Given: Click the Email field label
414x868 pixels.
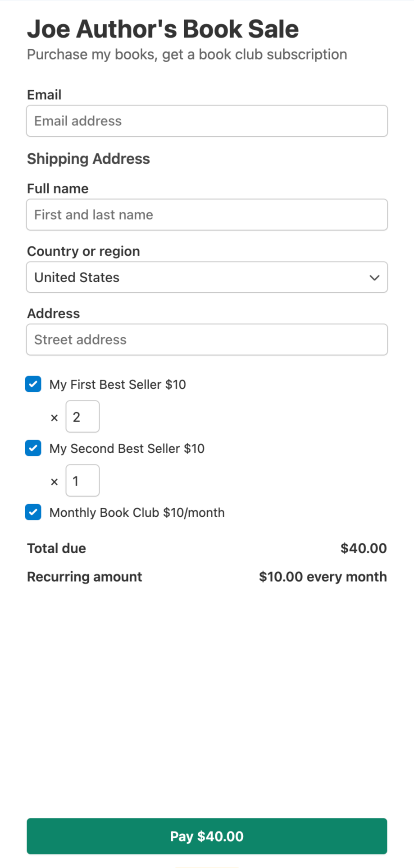Looking at the screenshot, I should tap(44, 95).
